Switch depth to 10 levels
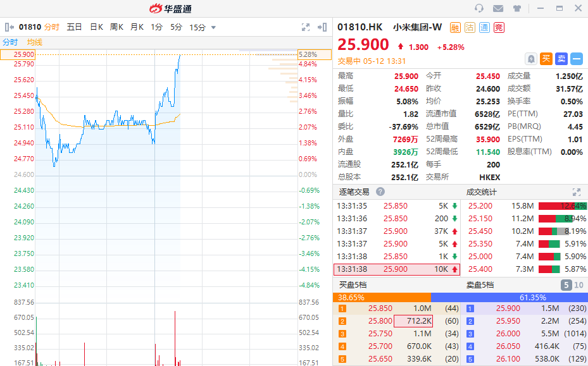 [579, 285]
